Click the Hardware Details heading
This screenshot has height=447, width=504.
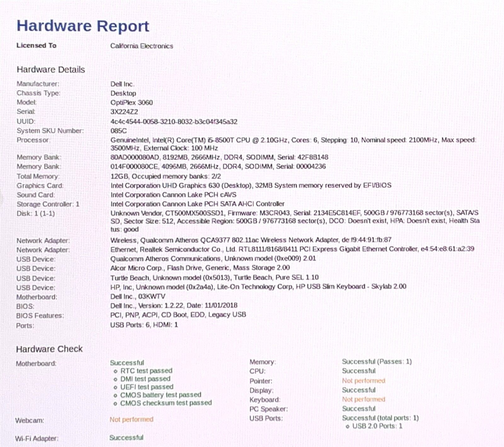[x=51, y=70]
